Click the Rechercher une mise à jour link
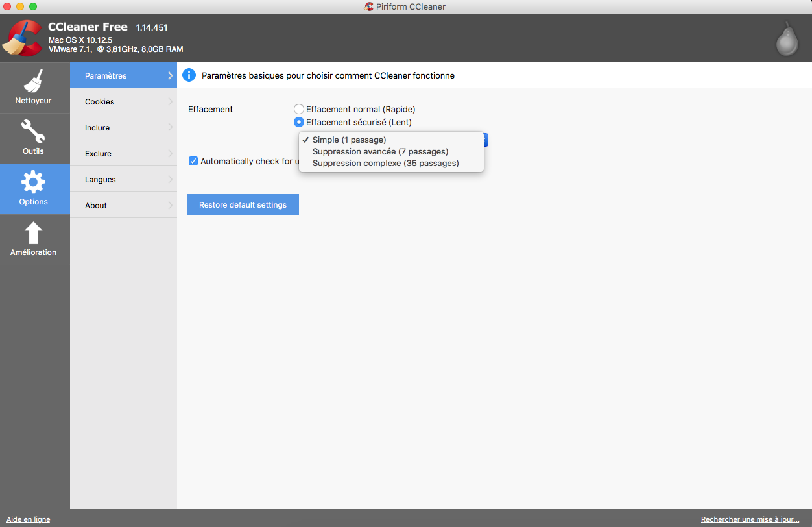This screenshot has width=812, height=527. tap(750, 519)
